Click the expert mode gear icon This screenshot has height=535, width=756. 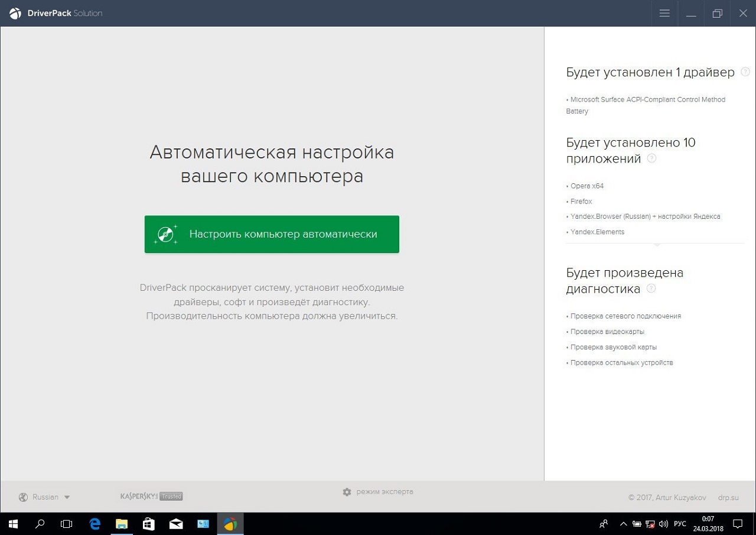coord(347,492)
